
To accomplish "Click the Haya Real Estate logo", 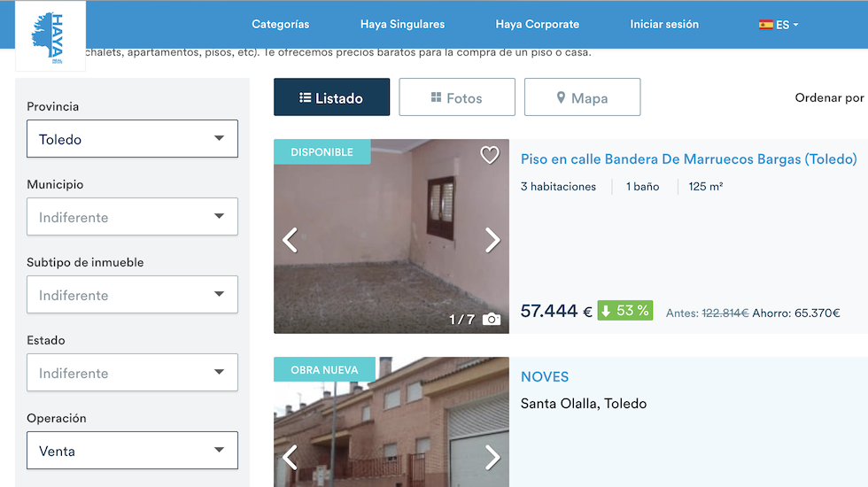I will (50, 36).
